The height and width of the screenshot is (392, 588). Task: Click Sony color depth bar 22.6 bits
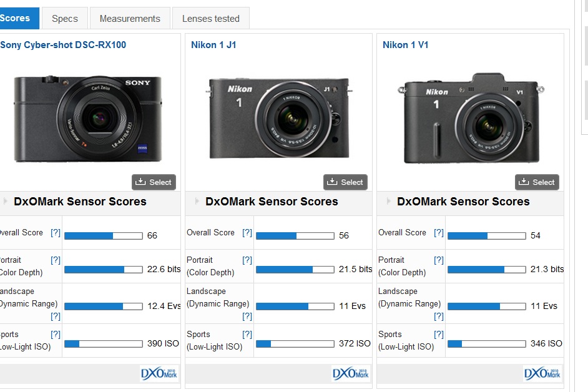(104, 269)
